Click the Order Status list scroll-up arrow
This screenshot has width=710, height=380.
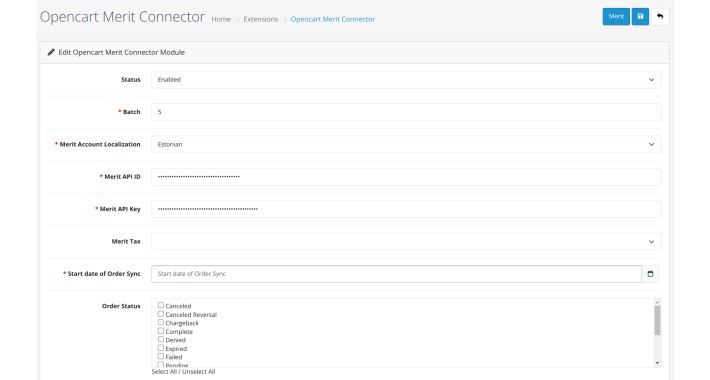coord(657,302)
